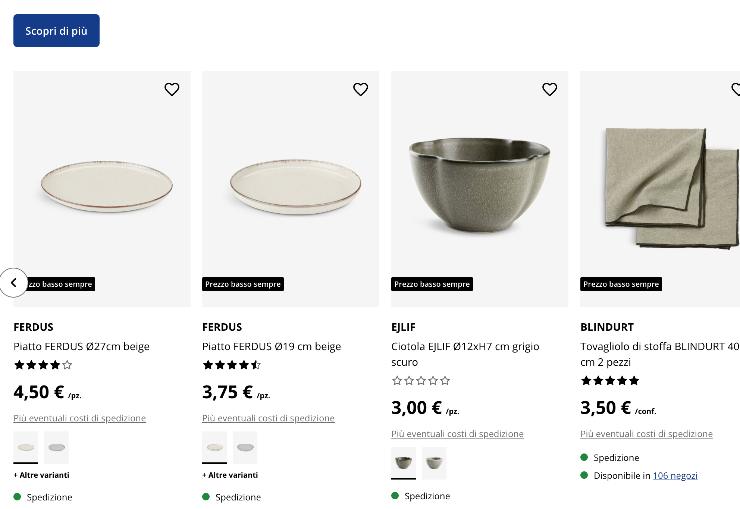740x509 pixels.
Task: Select grey color variant of FERDUS Ø27cm
Action: (56, 447)
